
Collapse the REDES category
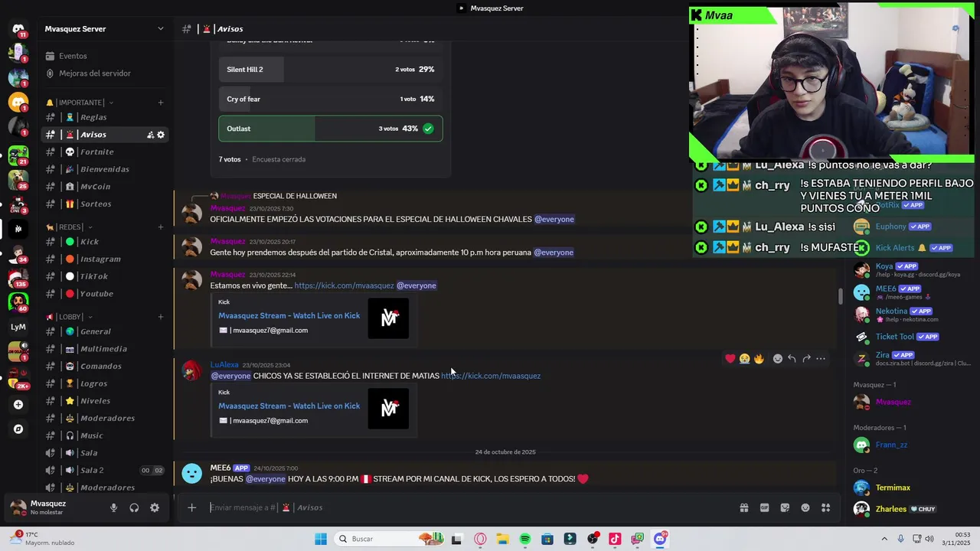[69, 227]
